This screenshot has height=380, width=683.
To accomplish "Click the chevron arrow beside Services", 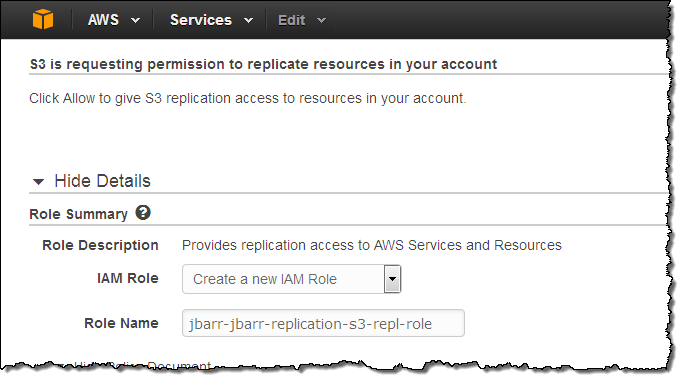I will tap(248, 20).
